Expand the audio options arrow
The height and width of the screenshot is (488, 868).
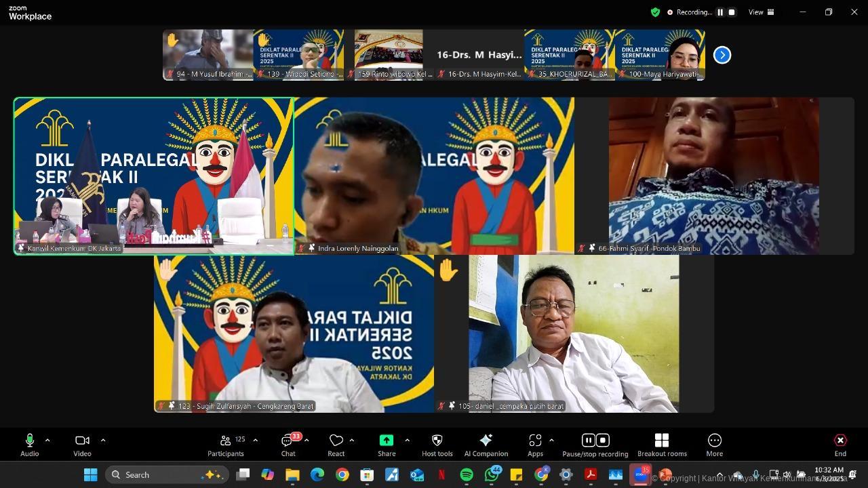[47, 441]
